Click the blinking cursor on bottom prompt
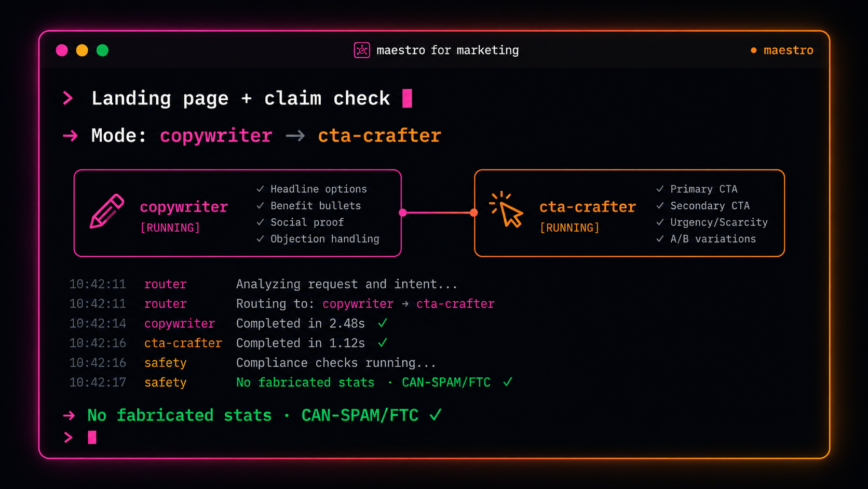Image resolution: width=868 pixels, height=489 pixels. click(x=92, y=438)
